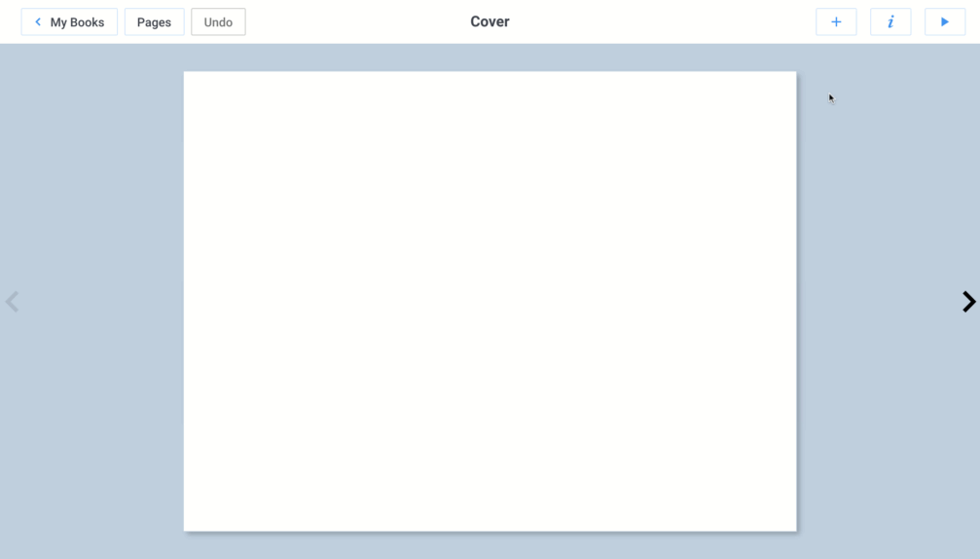This screenshot has height=559, width=980.
Task: Show formatting options via the italic i
Action: tap(890, 21)
